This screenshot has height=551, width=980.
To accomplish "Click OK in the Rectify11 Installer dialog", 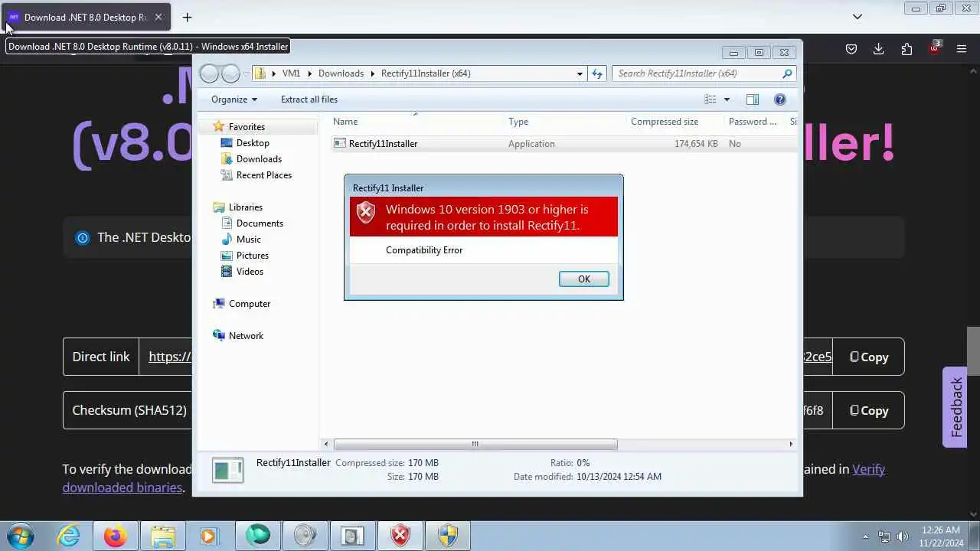I will [x=583, y=279].
